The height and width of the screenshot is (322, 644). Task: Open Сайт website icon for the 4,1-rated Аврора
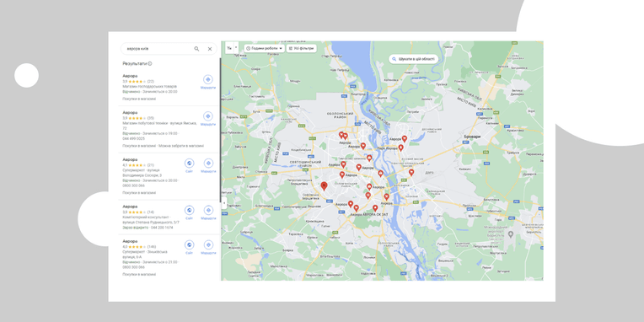click(190, 166)
